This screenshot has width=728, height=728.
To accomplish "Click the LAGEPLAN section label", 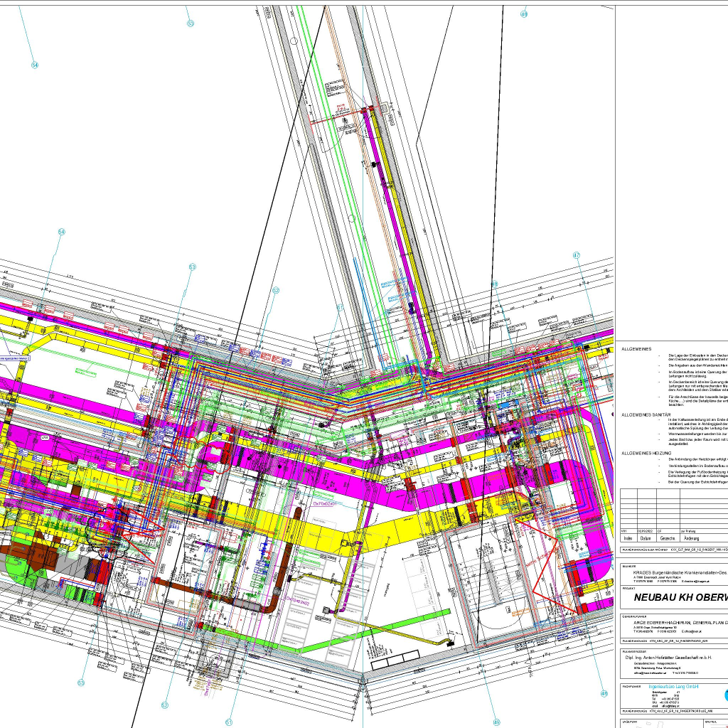I will click(631, 722).
